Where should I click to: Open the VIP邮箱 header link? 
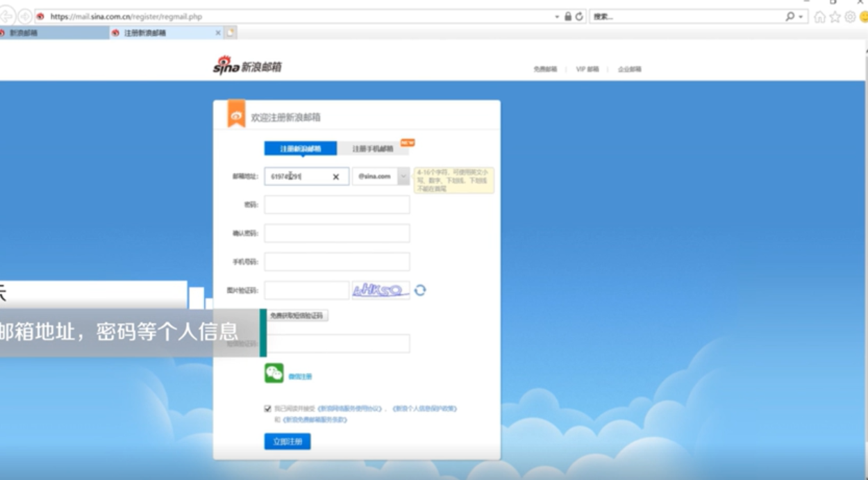coord(587,69)
